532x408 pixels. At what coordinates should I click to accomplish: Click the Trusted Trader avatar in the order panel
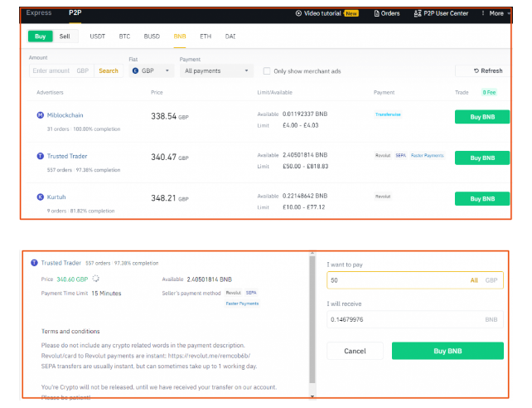tap(34, 263)
